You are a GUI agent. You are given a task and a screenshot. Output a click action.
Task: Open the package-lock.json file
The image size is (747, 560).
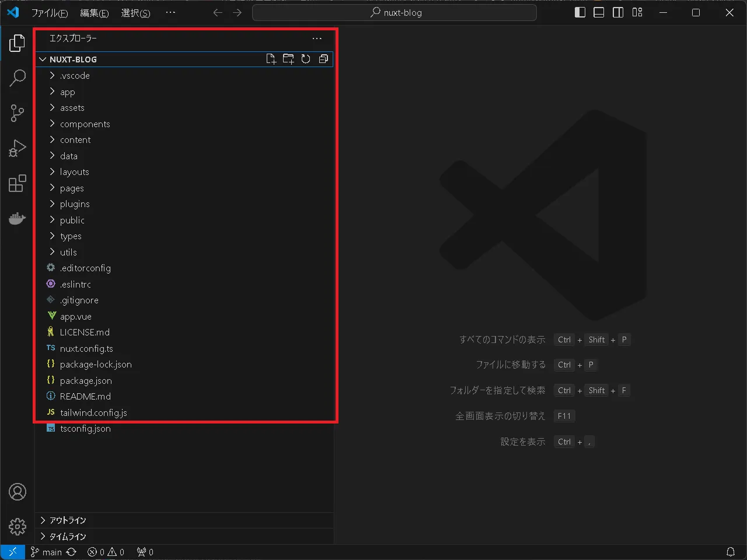click(x=184, y=365)
